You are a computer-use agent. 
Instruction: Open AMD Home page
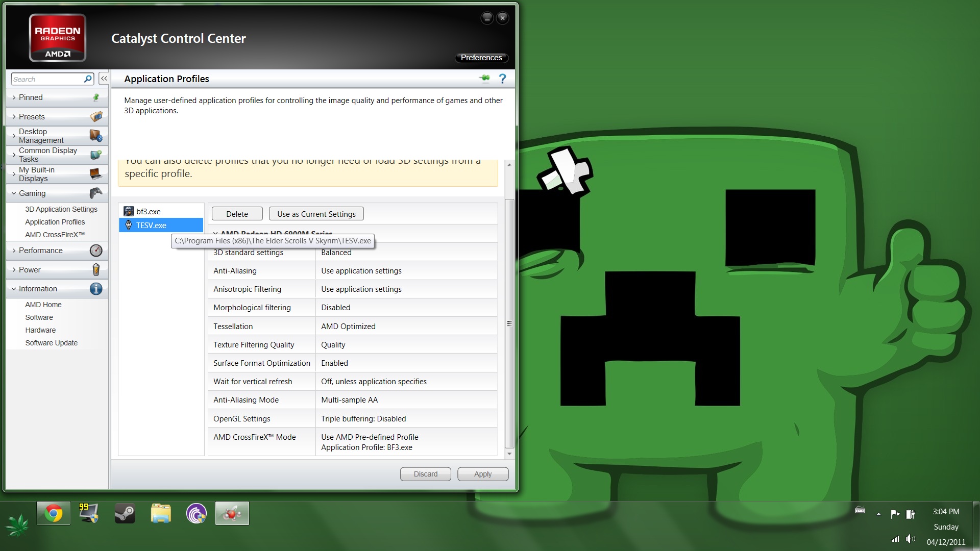[x=43, y=305]
